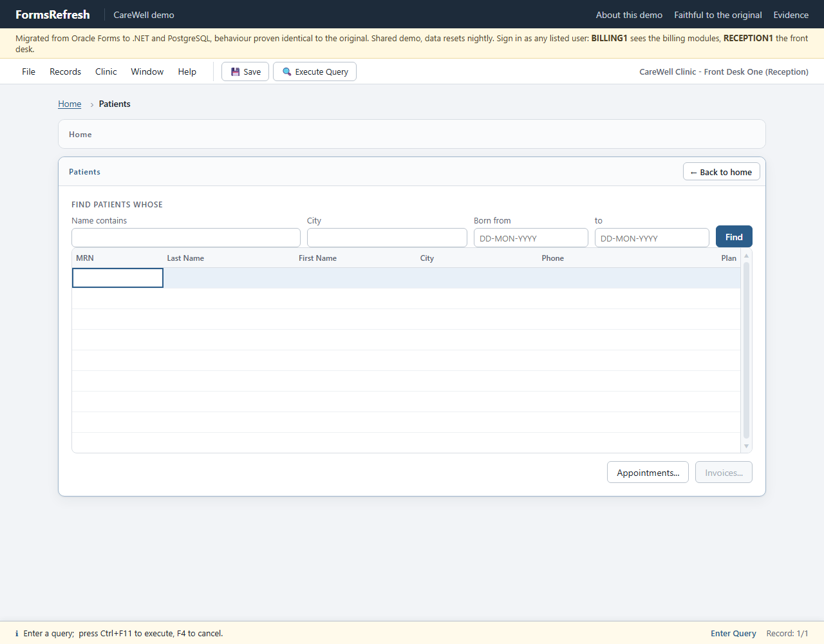
Task: Click the Record: 1/1 status indicator
Action: click(787, 634)
